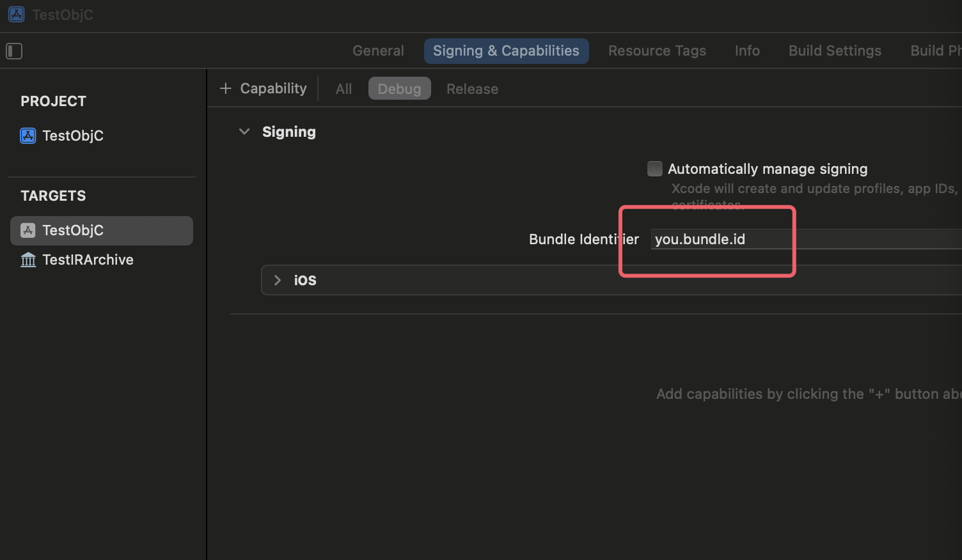
Task: Click the Bundle Identifier label
Action: pyautogui.click(x=584, y=239)
